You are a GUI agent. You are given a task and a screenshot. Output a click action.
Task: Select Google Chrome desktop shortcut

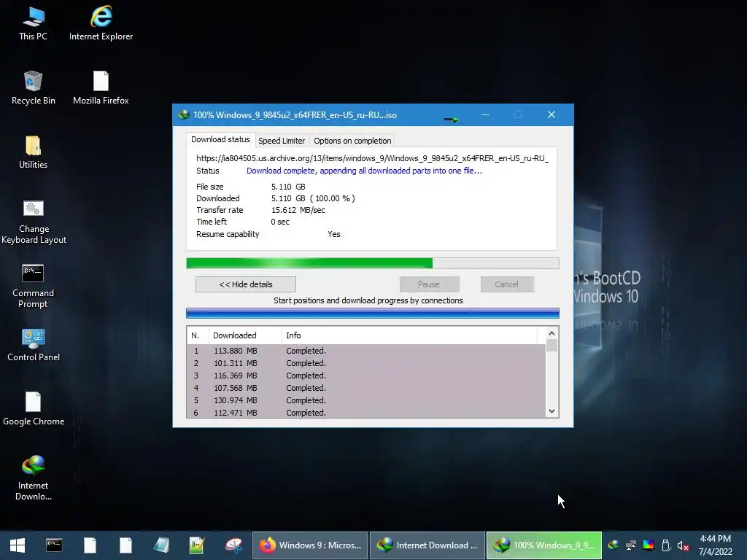[34, 409]
